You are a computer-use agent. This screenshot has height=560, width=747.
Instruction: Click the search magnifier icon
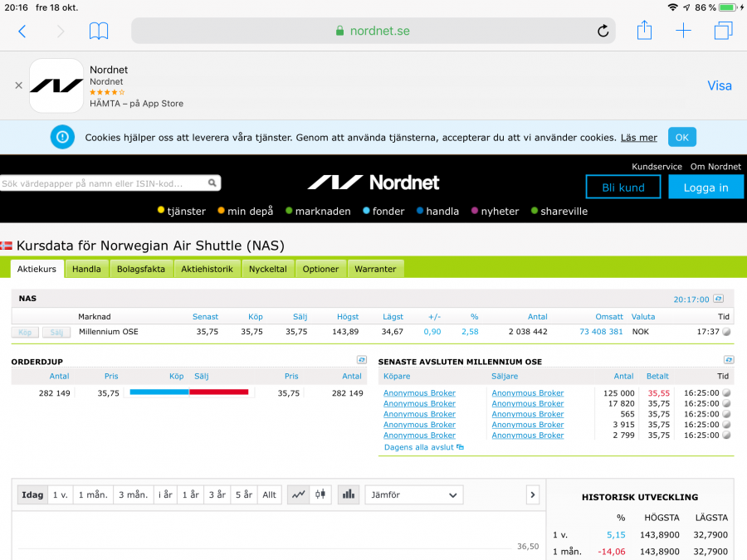(213, 183)
